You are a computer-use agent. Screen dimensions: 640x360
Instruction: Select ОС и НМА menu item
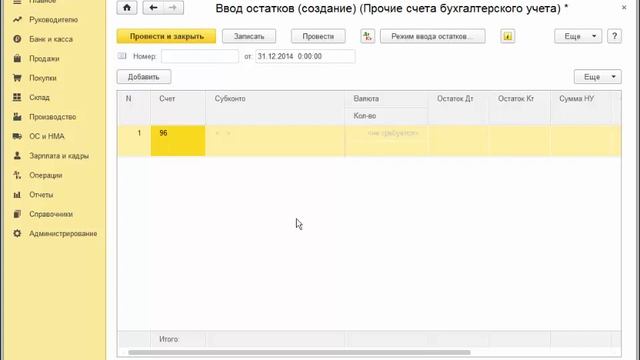[x=47, y=136]
